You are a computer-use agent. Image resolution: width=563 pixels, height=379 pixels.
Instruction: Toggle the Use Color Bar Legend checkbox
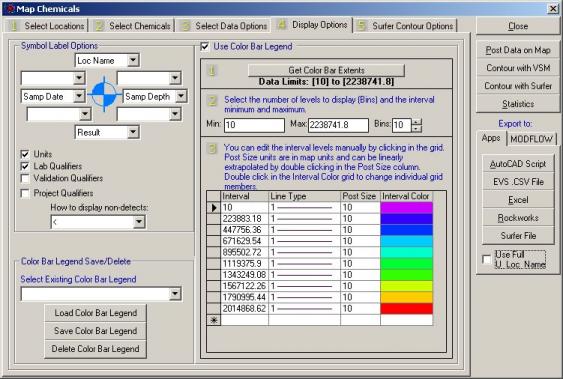[x=205, y=46]
